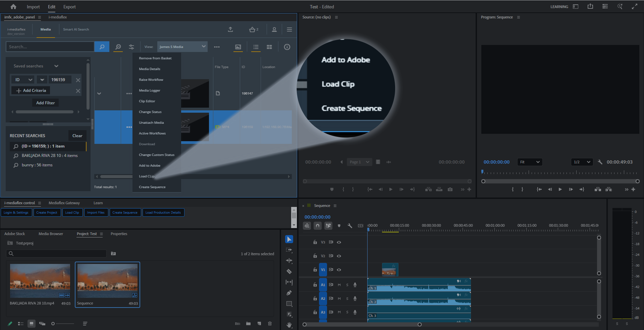Select the Razor tool in the tools panel

pyautogui.click(x=289, y=271)
